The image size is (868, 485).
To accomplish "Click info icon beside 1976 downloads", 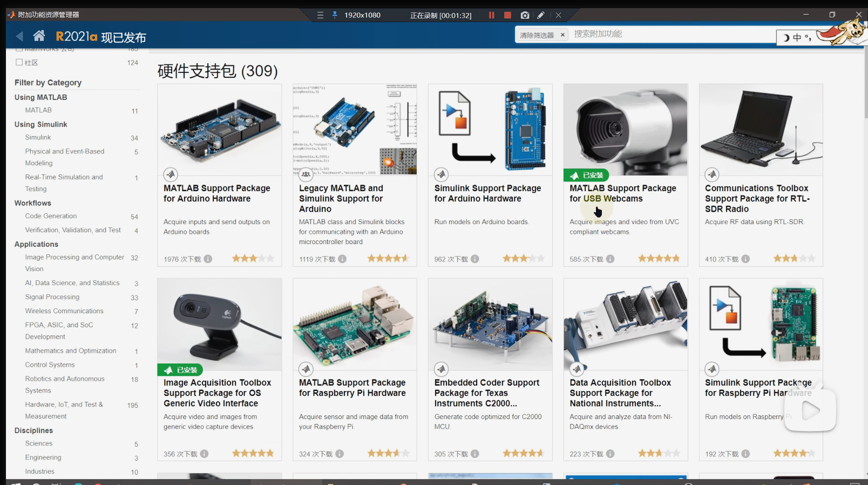I will (x=208, y=259).
